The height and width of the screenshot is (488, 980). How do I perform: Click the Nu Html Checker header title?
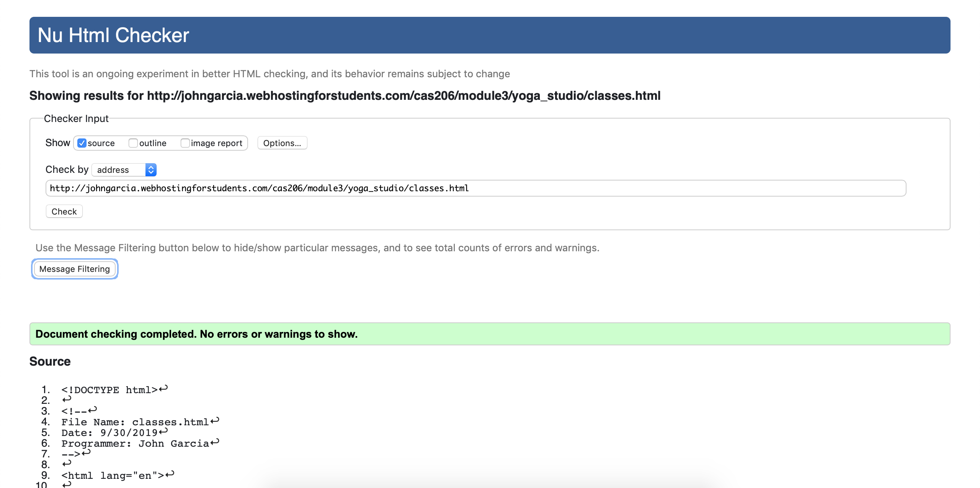113,35
